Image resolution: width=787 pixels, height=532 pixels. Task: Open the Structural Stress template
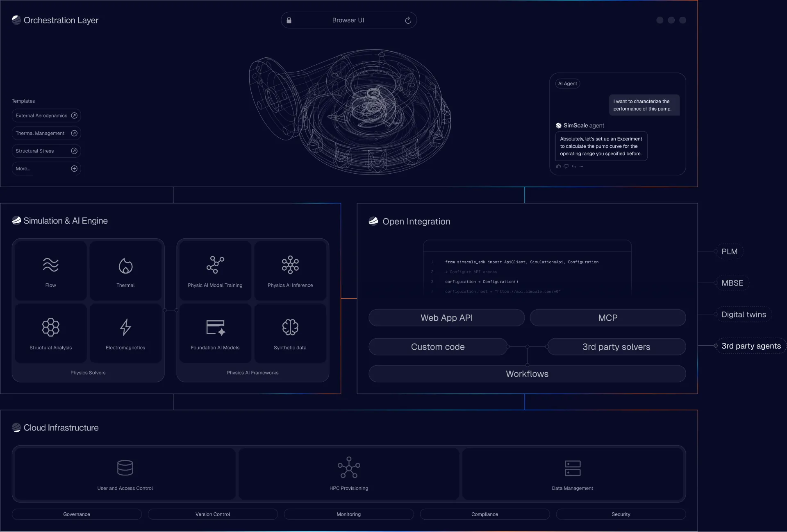pyautogui.click(x=46, y=151)
